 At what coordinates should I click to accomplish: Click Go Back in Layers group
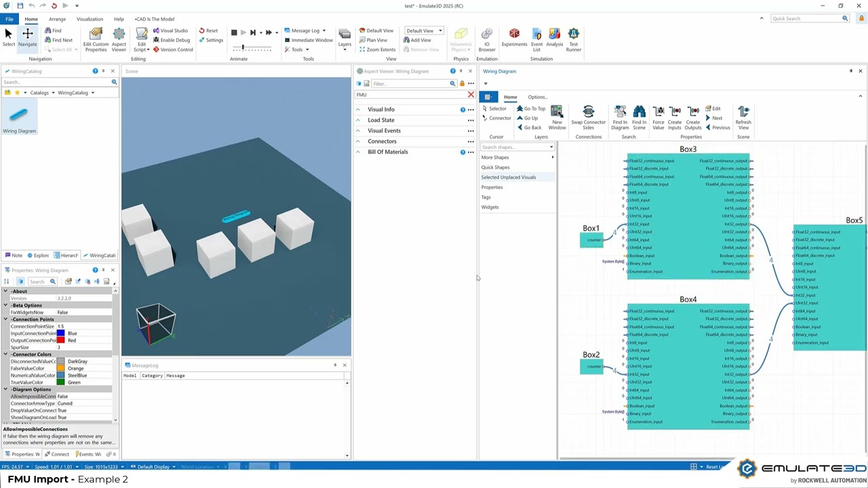point(529,127)
